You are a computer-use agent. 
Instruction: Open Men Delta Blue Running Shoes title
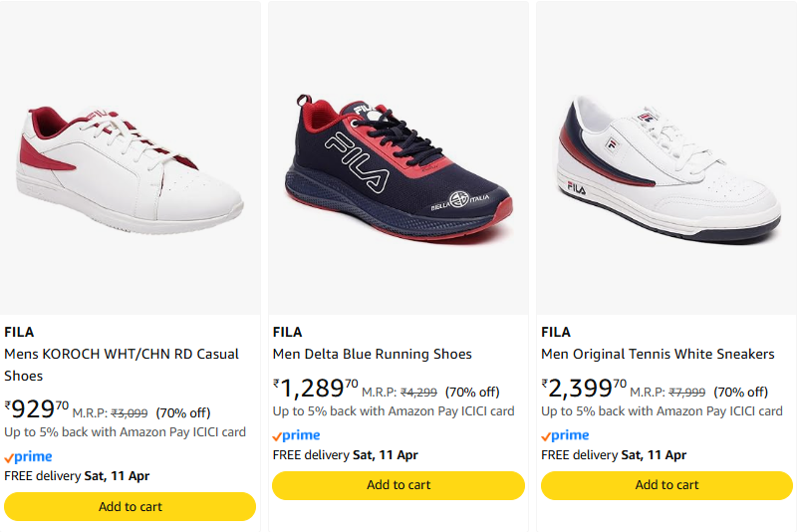[372, 354]
